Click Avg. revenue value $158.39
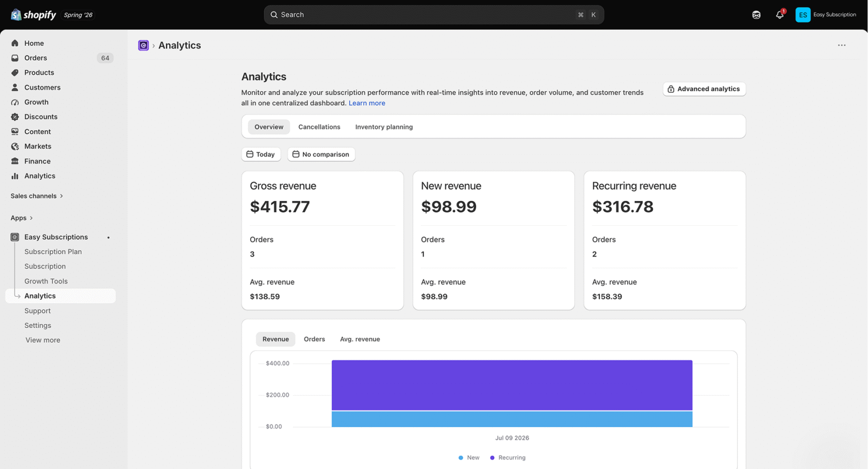The width and height of the screenshot is (868, 469). pyautogui.click(x=607, y=297)
